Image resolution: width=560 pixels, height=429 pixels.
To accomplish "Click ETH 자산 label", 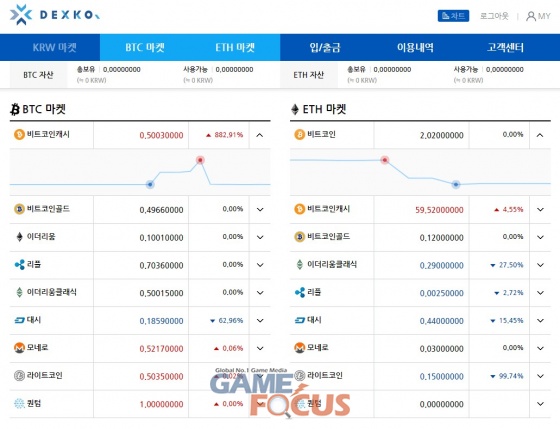I will [309, 75].
